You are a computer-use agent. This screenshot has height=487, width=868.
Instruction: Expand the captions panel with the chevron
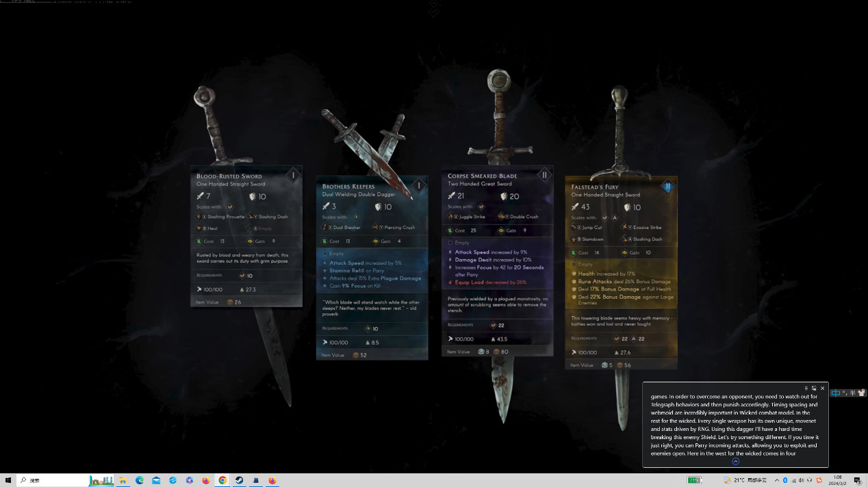(x=736, y=461)
